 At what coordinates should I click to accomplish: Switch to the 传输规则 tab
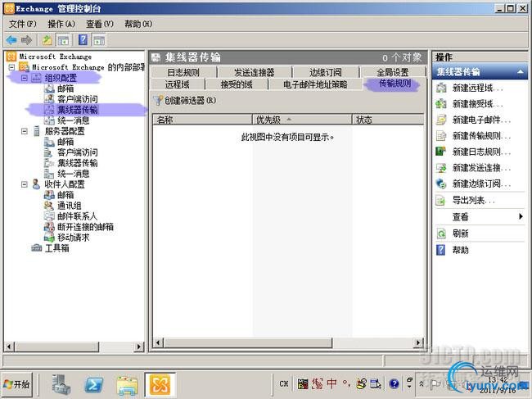click(x=394, y=84)
